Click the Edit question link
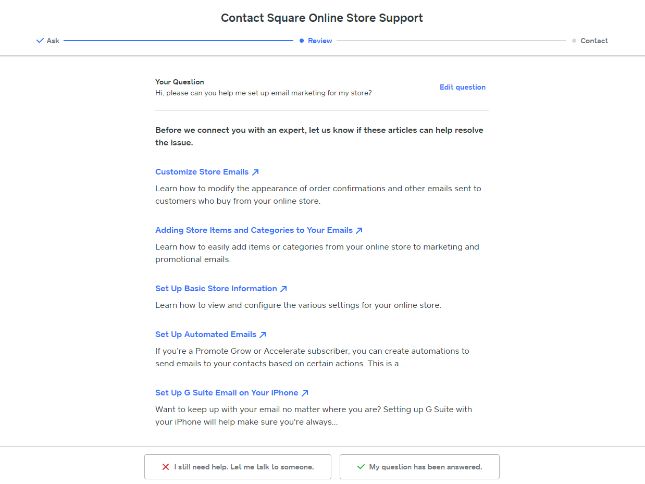The image size is (645, 484). click(x=462, y=87)
